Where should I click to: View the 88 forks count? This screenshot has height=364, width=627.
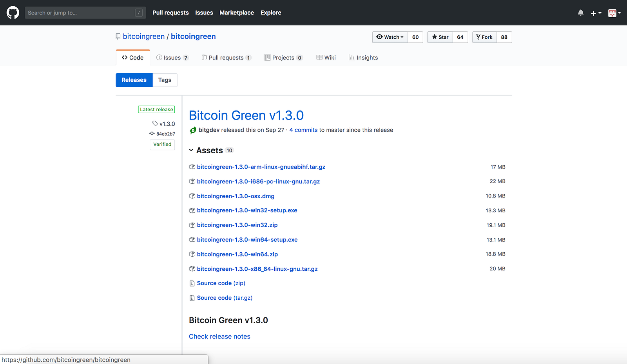(504, 37)
